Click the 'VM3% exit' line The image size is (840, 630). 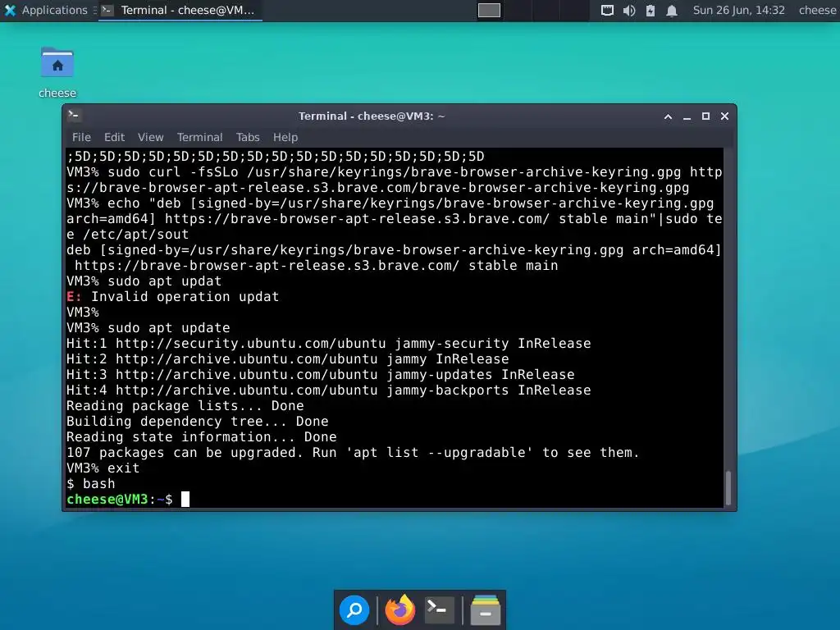(x=103, y=468)
